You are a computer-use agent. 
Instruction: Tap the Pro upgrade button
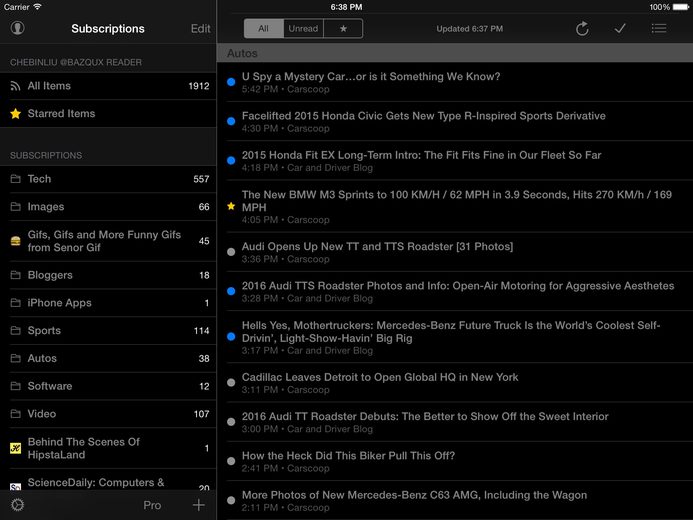pos(152,505)
